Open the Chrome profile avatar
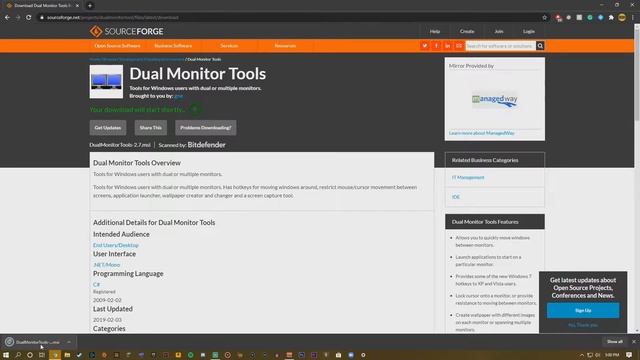 tap(622, 18)
